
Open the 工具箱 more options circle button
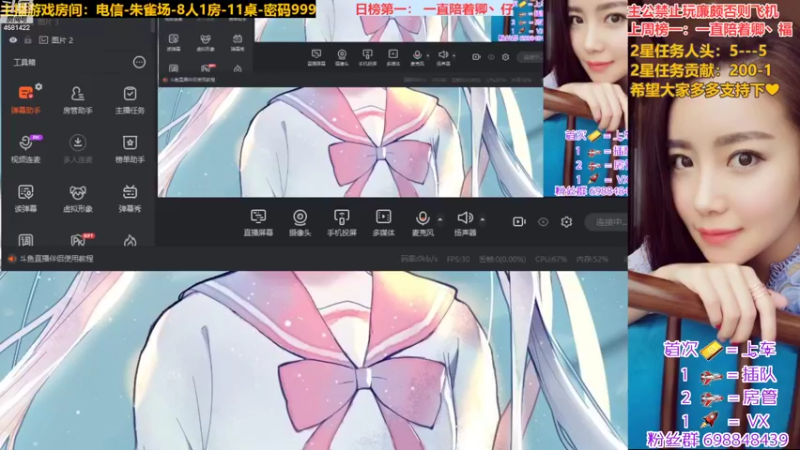(x=139, y=62)
